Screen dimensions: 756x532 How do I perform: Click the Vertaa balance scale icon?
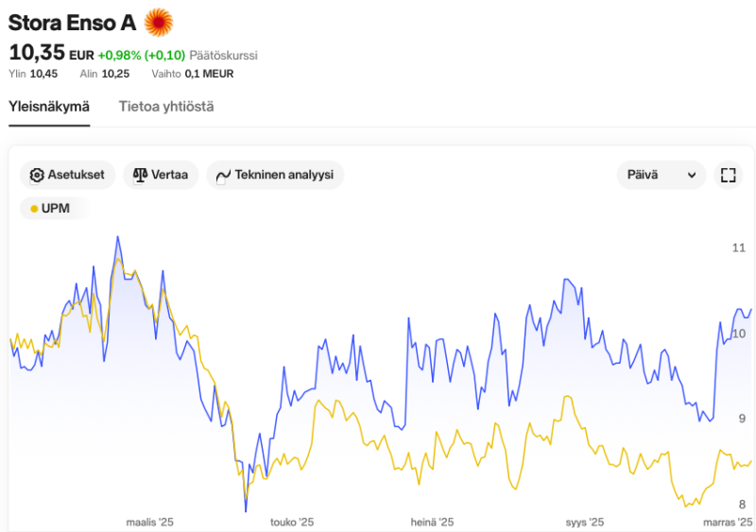[x=141, y=175]
